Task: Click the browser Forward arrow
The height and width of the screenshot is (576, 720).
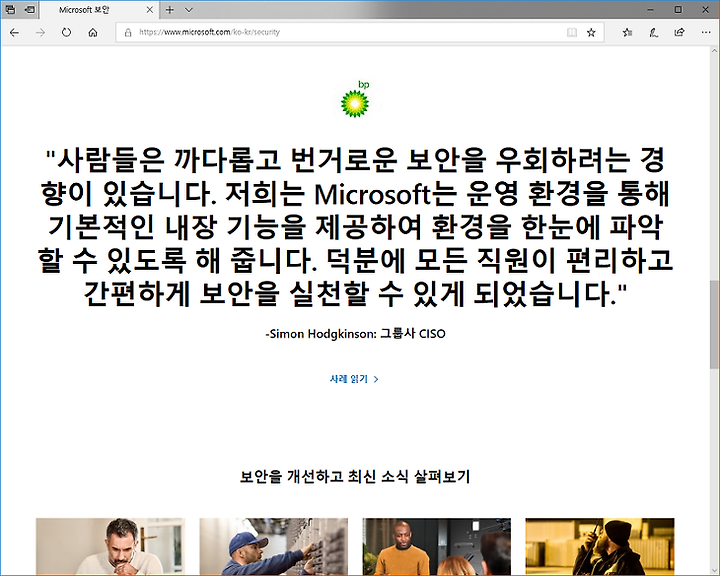Action: click(40, 32)
